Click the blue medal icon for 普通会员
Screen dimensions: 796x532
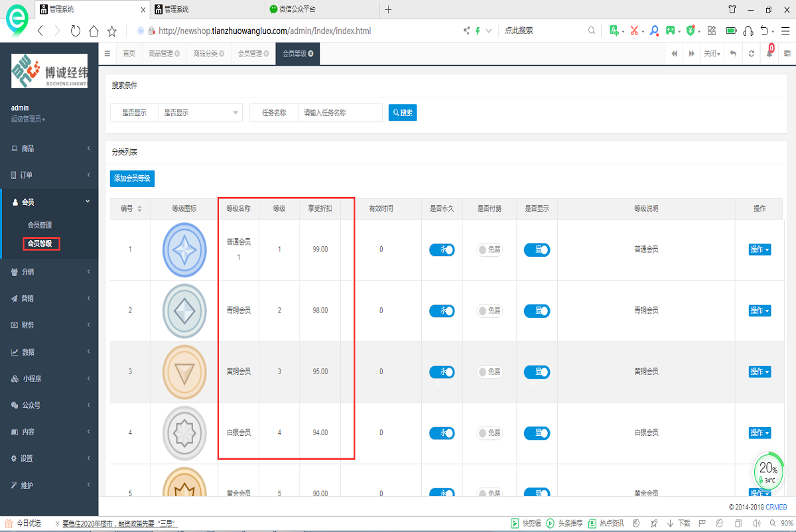point(184,249)
